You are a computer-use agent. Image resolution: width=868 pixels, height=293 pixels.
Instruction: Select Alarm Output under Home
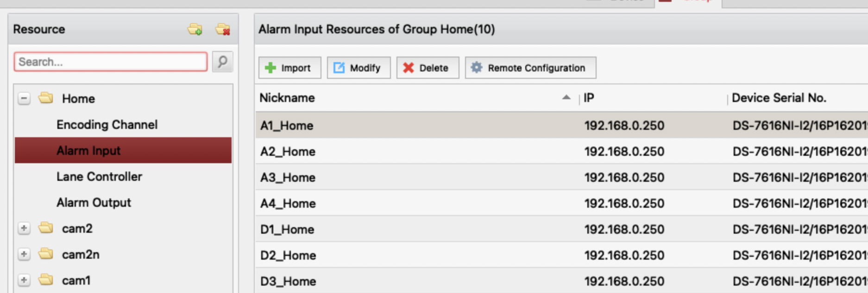click(94, 203)
